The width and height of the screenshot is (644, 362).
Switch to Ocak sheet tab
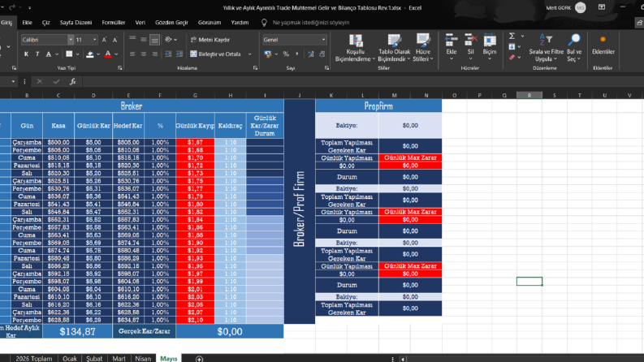tap(70, 358)
